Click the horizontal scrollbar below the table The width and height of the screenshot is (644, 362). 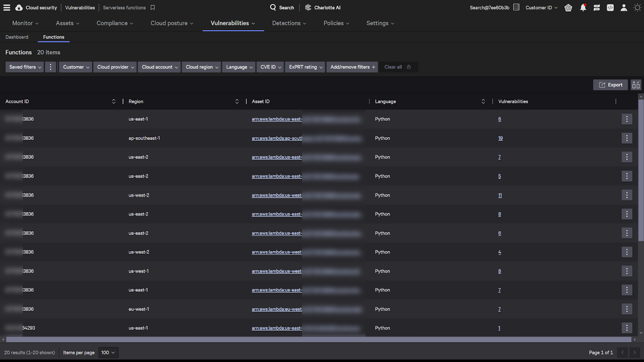(318, 340)
